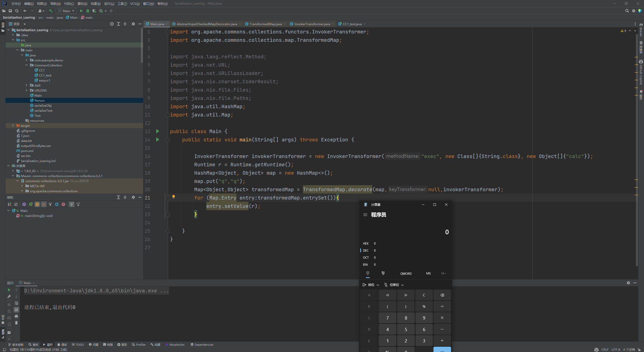Switch to TransformedMap.java tab
The height and width of the screenshot is (352, 644).
click(x=266, y=24)
